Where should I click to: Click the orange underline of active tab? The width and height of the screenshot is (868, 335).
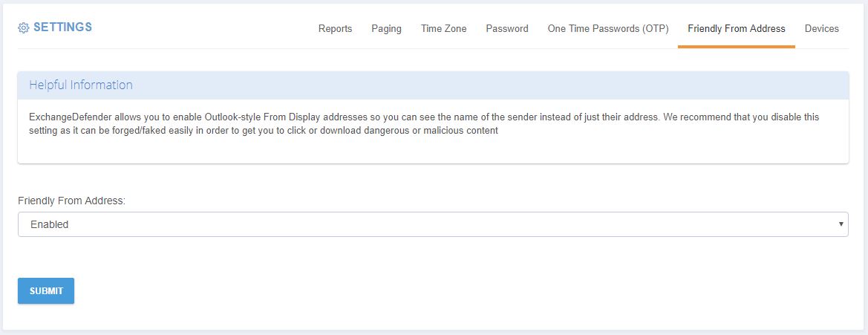point(737,47)
